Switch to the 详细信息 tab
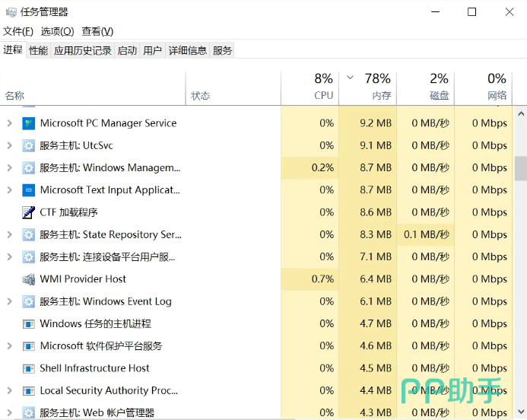 [187, 50]
